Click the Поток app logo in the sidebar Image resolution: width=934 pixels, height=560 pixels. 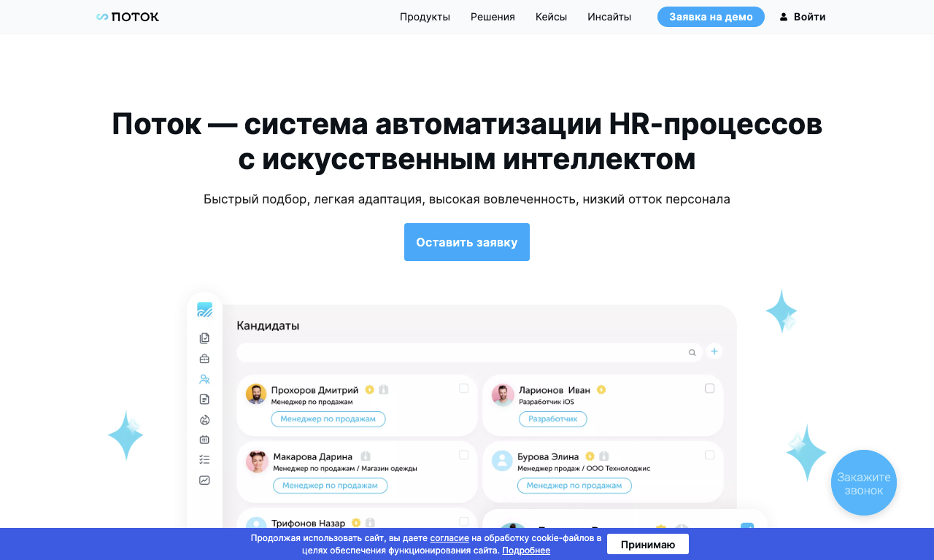[x=204, y=310]
